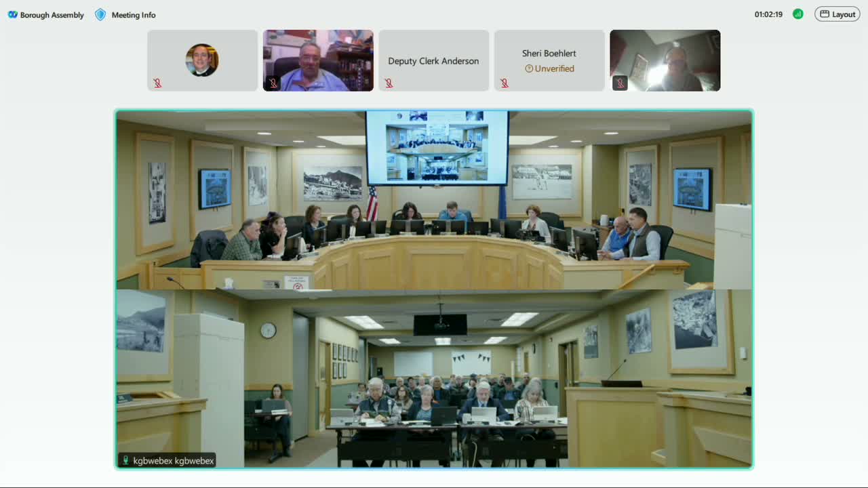Click the green mic icon on the kgbwebex label
The image size is (868, 488).
(125, 461)
